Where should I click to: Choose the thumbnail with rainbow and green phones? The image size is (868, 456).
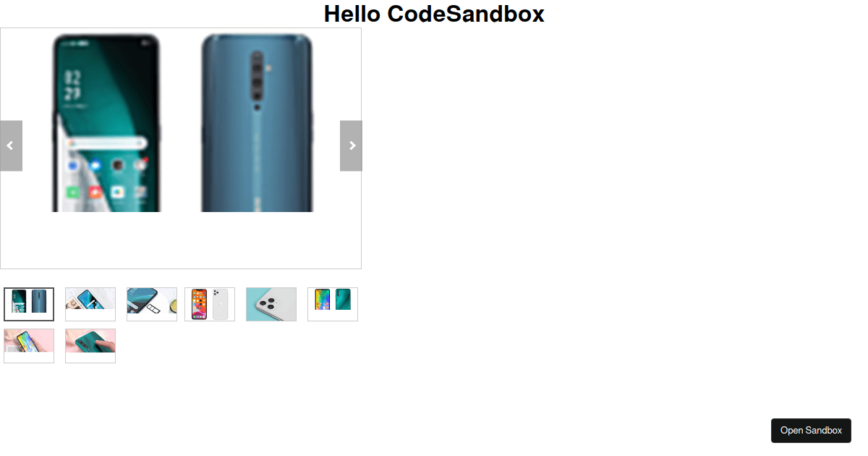(x=333, y=304)
